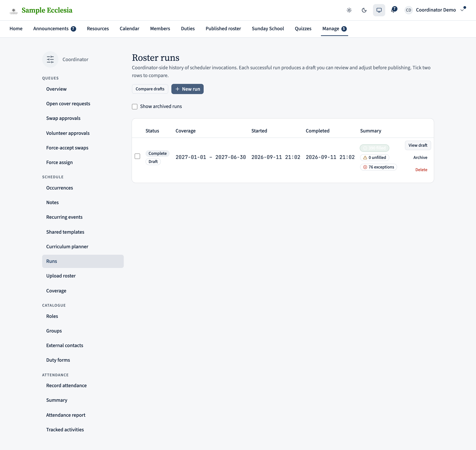Open Open cover requests queue
This screenshot has width=476, height=450.
click(x=83, y=104)
